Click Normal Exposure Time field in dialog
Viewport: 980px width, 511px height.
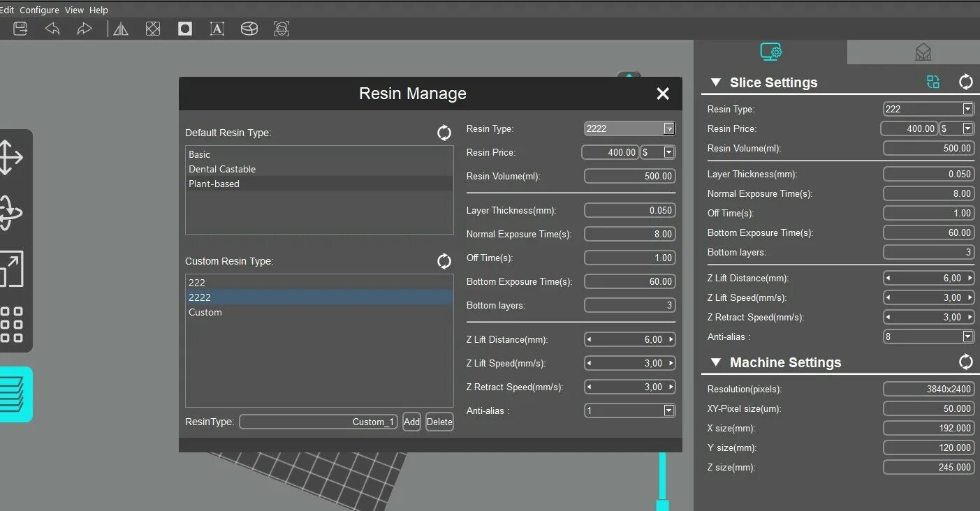click(629, 234)
